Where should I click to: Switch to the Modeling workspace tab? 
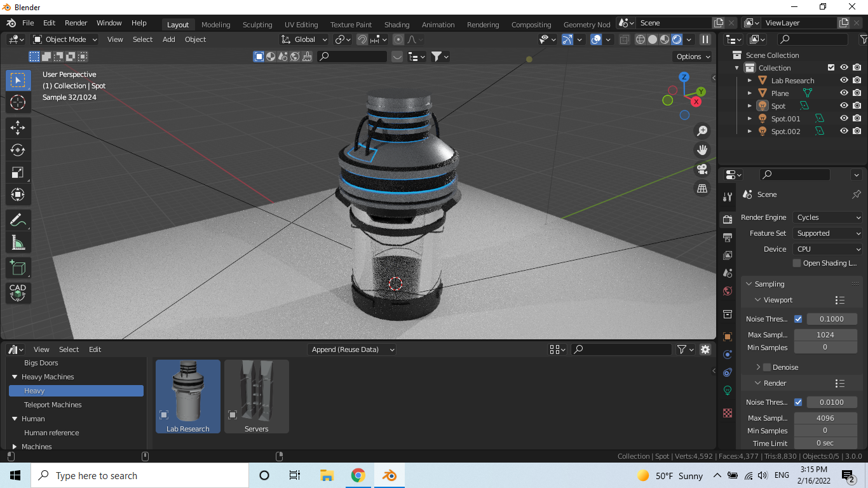[216, 25]
